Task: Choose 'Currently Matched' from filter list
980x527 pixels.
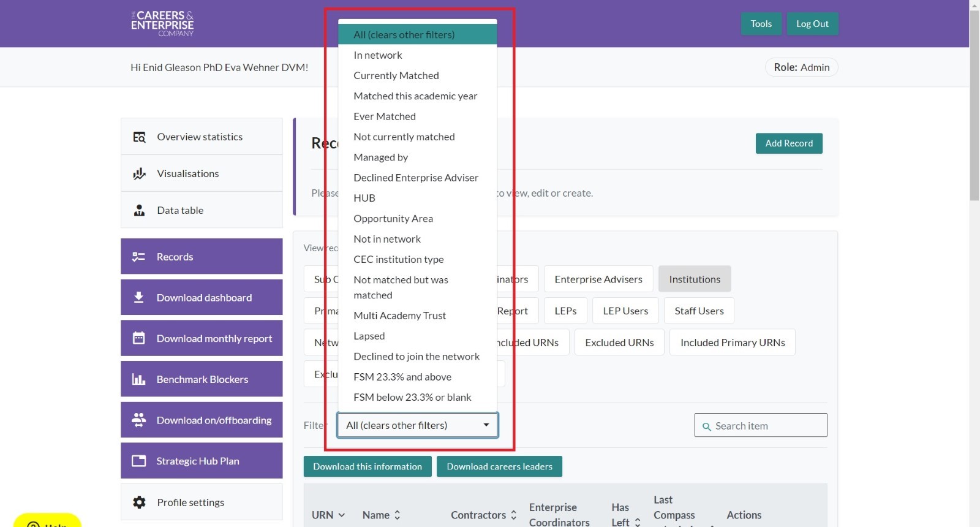Action: (x=396, y=76)
